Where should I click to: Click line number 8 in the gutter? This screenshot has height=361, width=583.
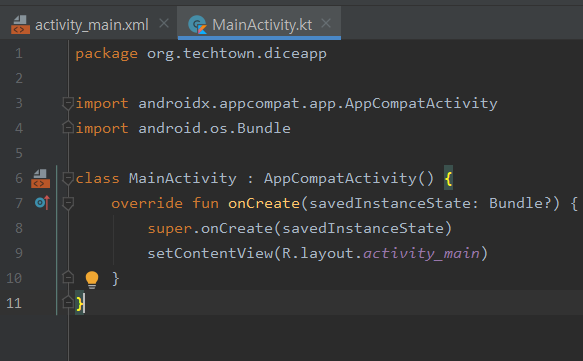[19, 228]
